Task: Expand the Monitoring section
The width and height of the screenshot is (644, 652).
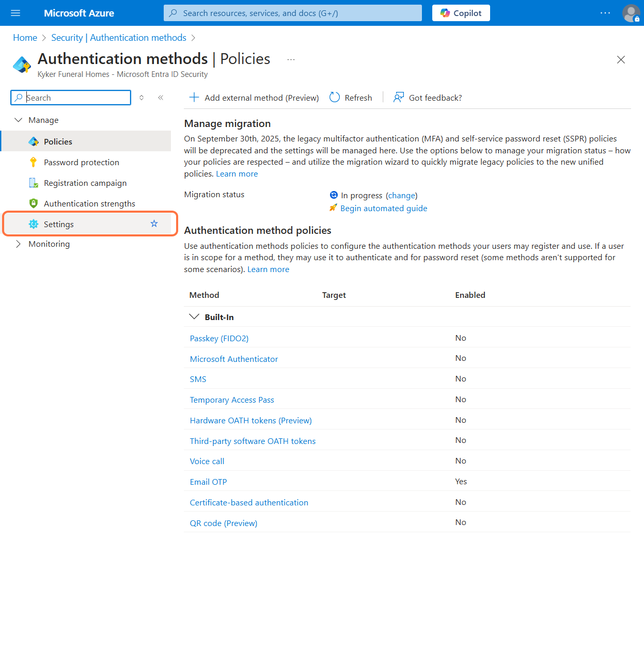Action: tap(19, 244)
